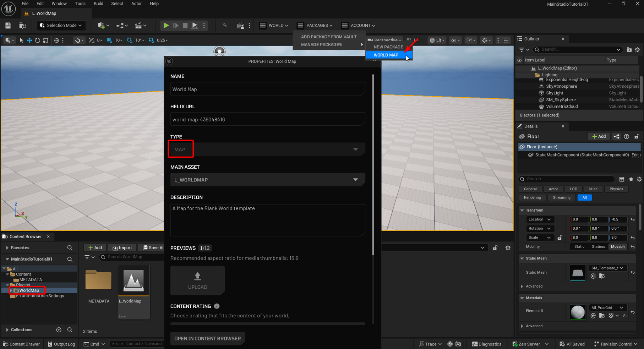The width and height of the screenshot is (644, 349).
Task: Click the Browse to static mesh asset icon
Action: pos(602,276)
